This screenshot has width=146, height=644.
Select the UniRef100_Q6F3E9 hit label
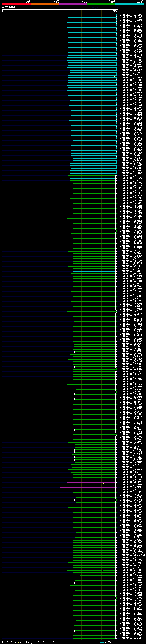click(131, 40)
